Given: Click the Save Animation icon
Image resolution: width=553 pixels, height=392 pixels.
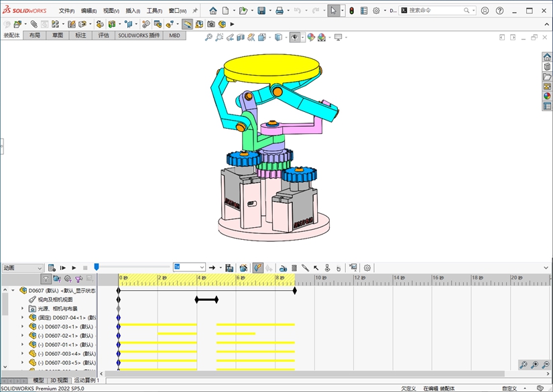Looking at the screenshot, I should [229, 267].
